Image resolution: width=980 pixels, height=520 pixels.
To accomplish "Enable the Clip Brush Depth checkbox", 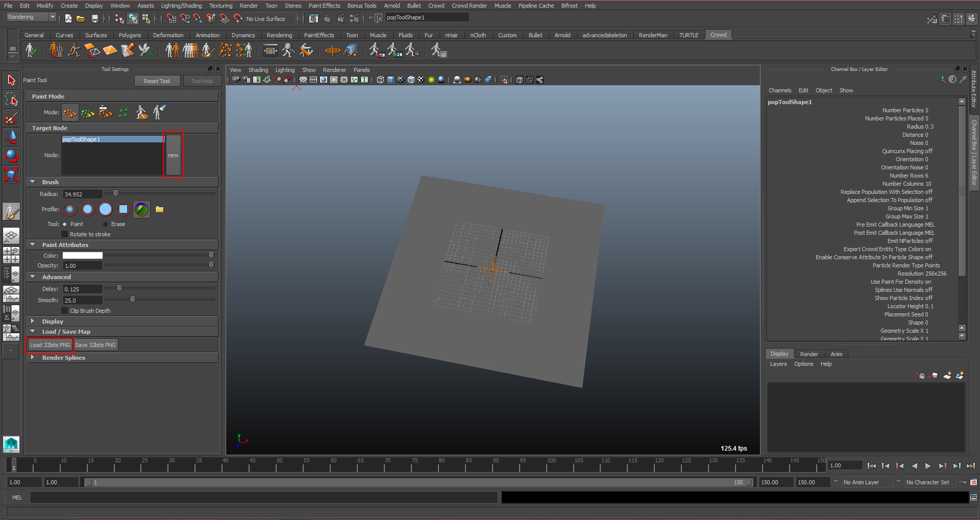I will [65, 311].
